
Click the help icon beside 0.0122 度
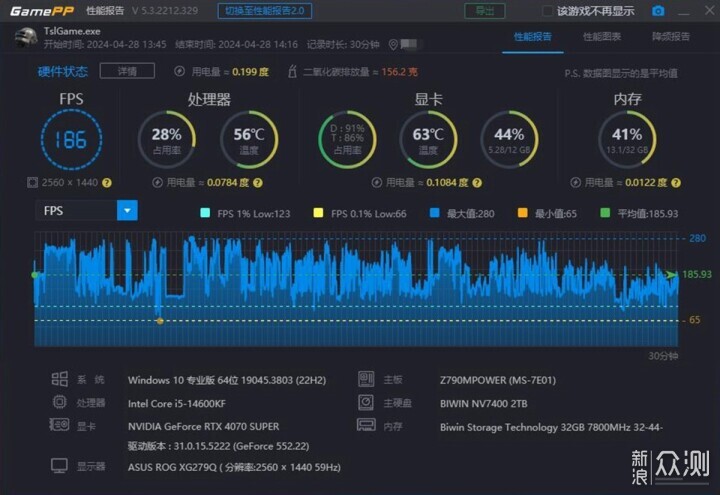pyautogui.click(x=675, y=183)
